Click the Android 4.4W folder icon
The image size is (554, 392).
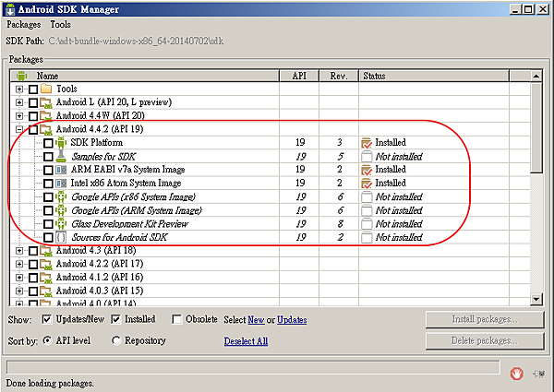pyautogui.click(x=46, y=115)
